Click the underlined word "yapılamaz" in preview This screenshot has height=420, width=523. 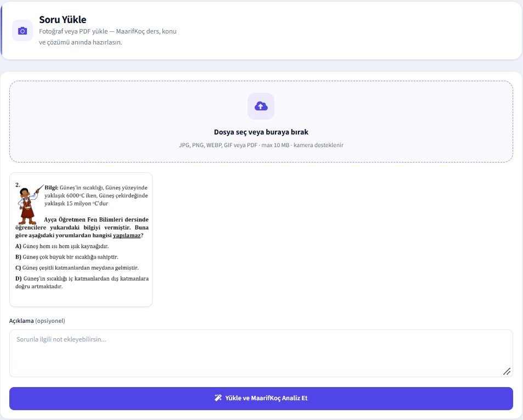pos(127,236)
